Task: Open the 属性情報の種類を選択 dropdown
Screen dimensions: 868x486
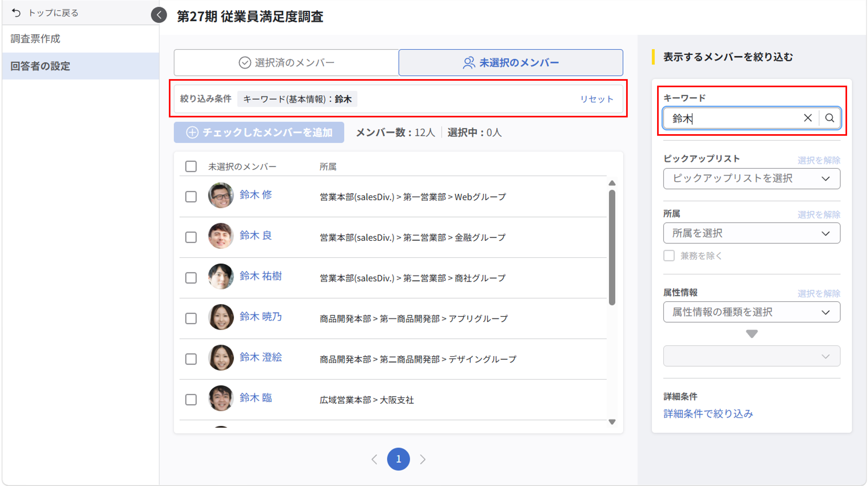Action: point(751,312)
